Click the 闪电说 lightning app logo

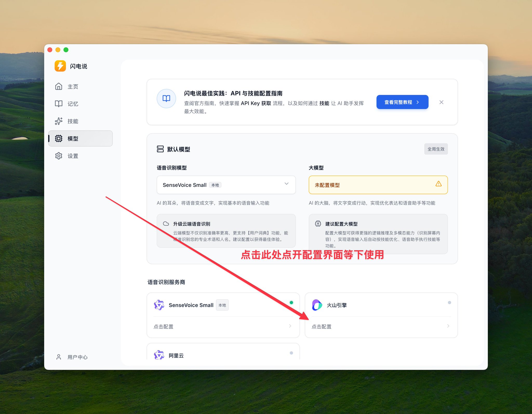click(60, 66)
